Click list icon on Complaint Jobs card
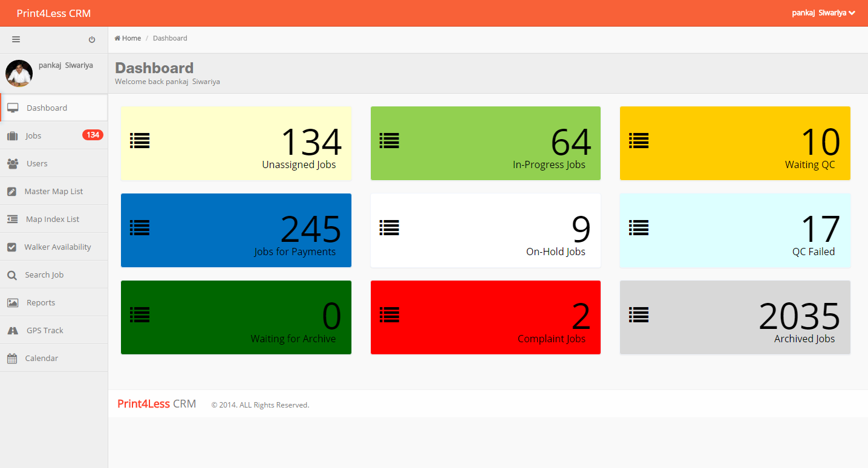The image size is (868, 468). [389, 314]
